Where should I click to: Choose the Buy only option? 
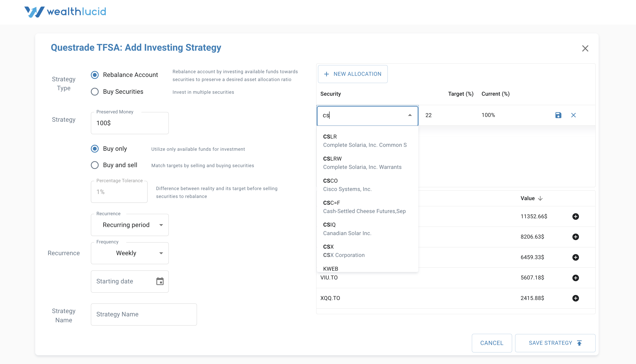point(95,149)
